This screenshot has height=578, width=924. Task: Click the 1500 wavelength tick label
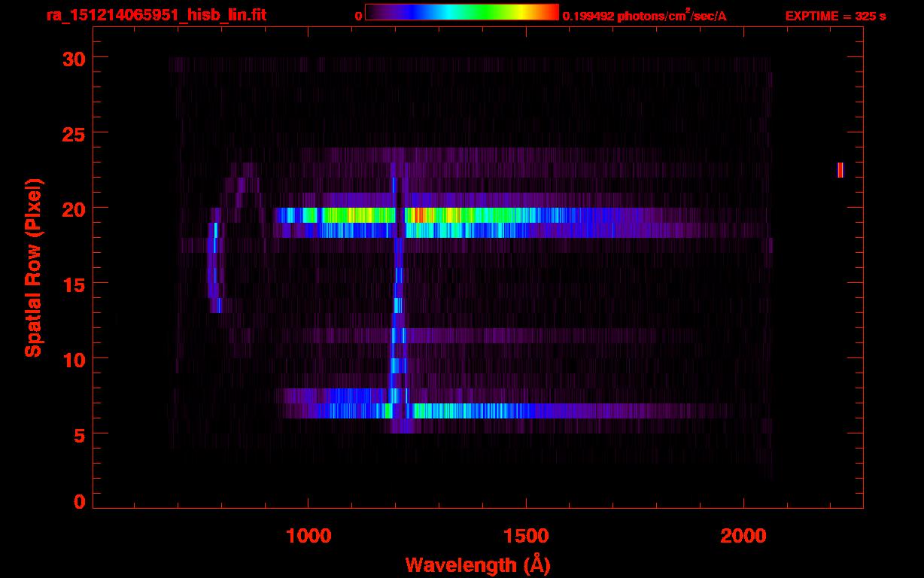(526, 536)
